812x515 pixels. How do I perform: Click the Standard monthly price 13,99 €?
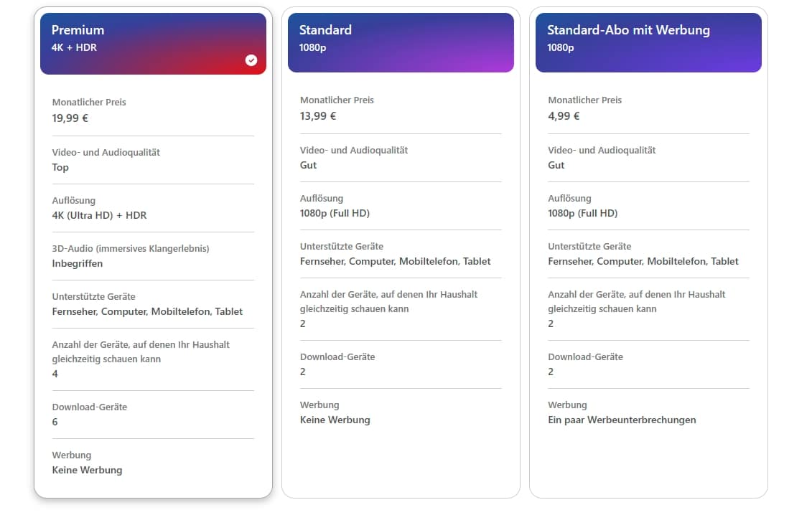[x=318, y=116]
